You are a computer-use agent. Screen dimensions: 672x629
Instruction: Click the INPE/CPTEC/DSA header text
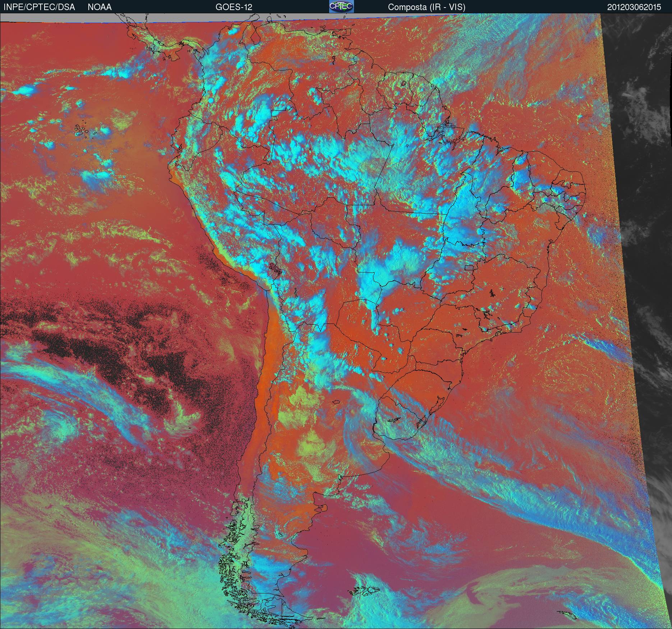[x=39, y=7]
